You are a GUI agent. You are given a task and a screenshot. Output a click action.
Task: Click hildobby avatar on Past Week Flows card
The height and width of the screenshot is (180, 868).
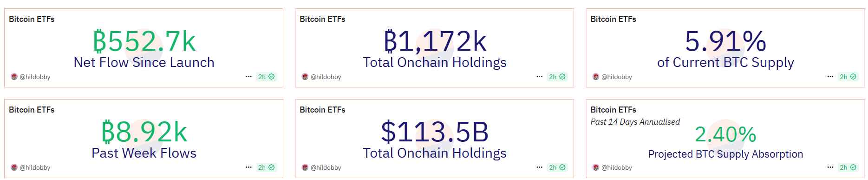pyautogui.click(x=14, y=167)
